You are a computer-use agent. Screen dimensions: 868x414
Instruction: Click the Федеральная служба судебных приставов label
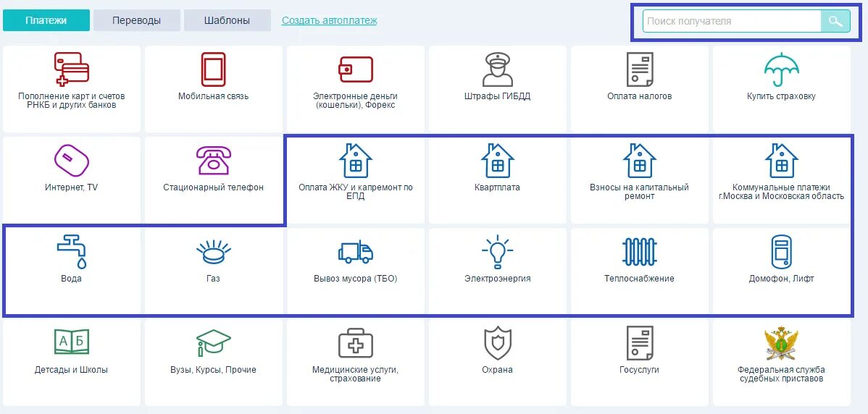pos(781,374)
